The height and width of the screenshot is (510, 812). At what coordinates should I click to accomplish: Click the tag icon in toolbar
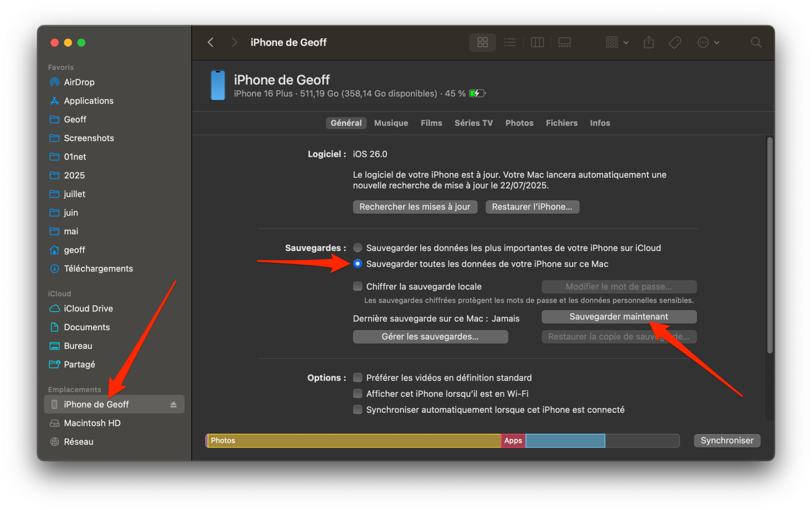click(x=675, y=42)
